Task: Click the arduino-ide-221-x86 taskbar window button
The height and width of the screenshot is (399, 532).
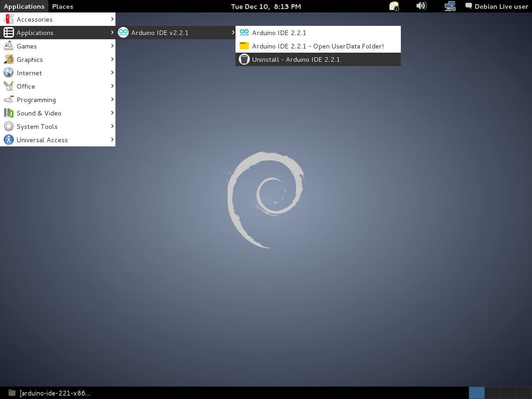Action: [50, 393]
